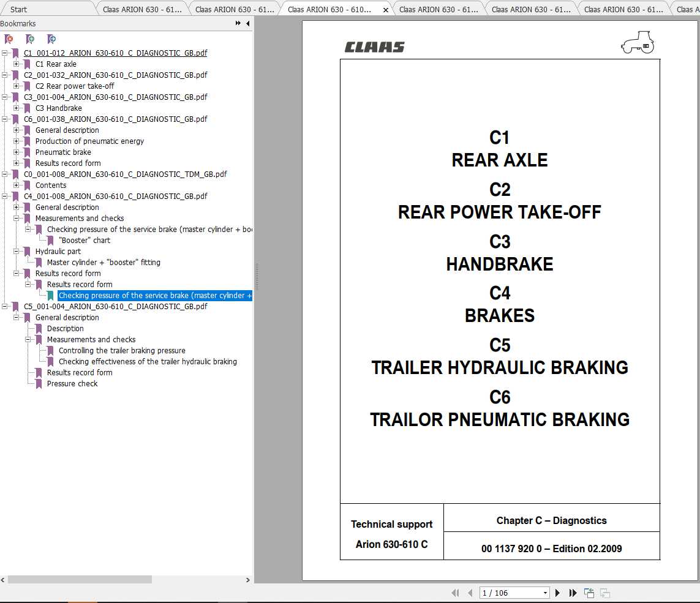Image resolution: width=700 pixels, height=603 pixels.
Task: Switch to second Claas ARION 630 tab
Action: (x=235, y=9)
